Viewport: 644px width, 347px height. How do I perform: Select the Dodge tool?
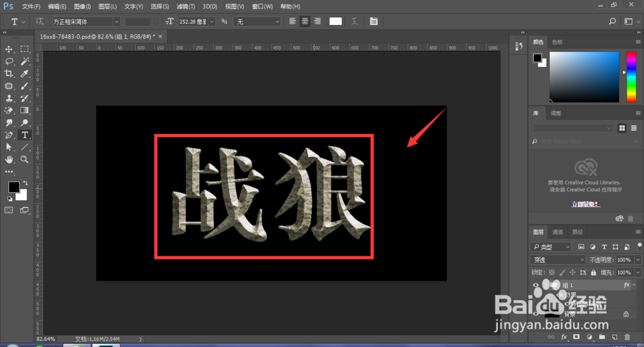[24, 123]
